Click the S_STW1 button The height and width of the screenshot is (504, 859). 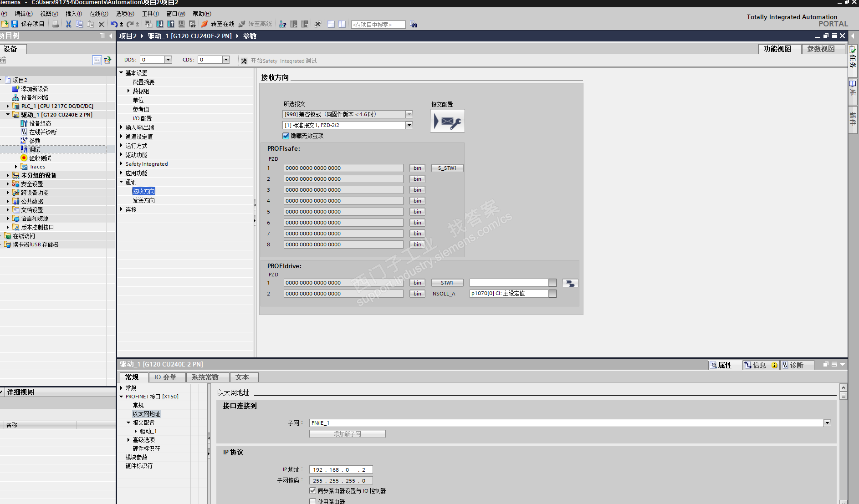[x=447, y=168]
